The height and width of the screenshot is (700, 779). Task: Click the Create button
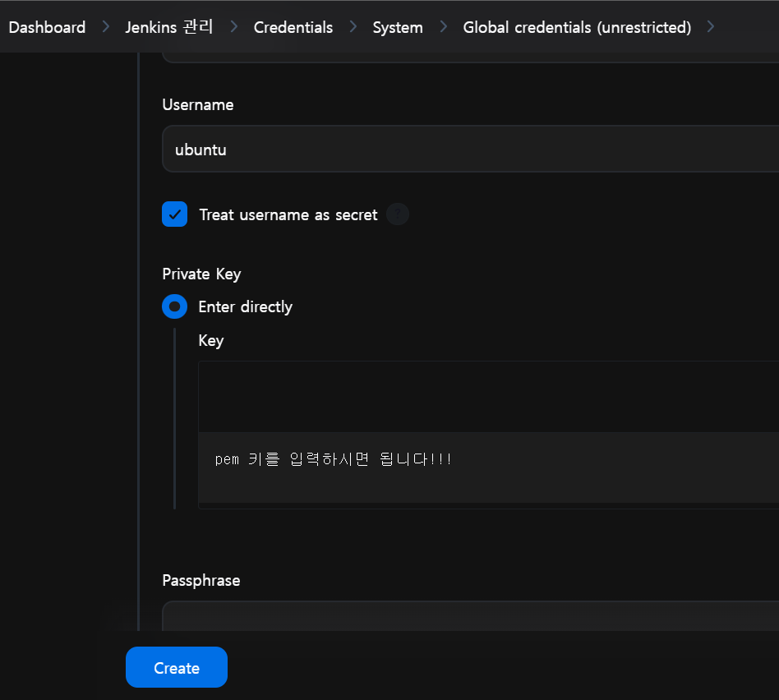point(177,667)
